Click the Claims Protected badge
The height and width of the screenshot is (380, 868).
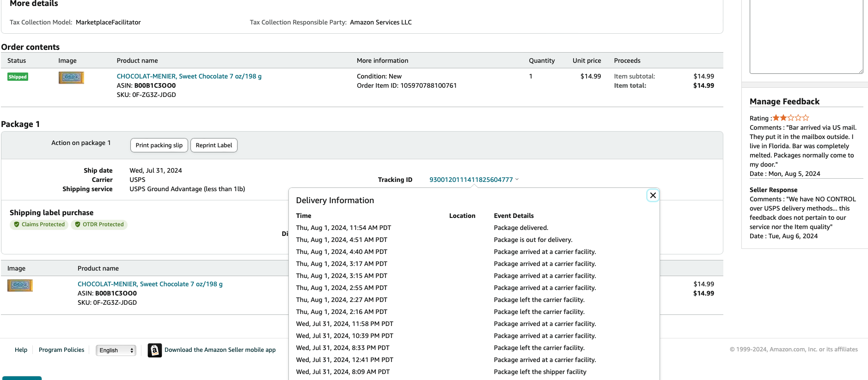point(39,224)
